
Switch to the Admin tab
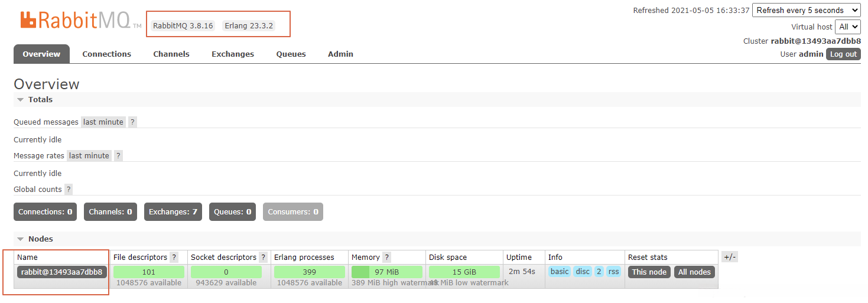coord(341,54)
